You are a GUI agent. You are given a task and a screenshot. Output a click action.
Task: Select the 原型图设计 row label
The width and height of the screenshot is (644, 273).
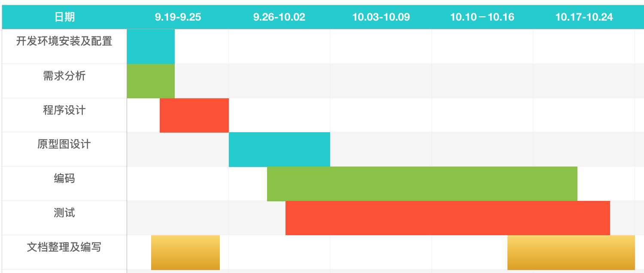[x=64, y=144]
